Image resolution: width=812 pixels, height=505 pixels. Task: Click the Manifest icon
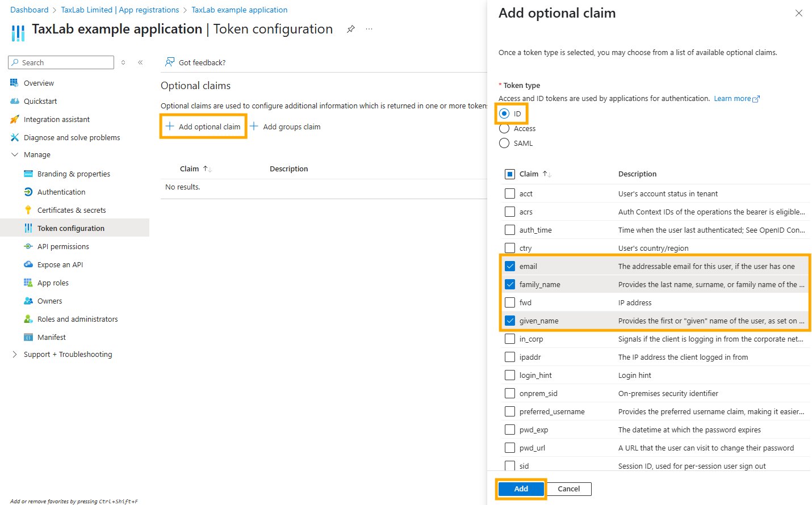28,337
